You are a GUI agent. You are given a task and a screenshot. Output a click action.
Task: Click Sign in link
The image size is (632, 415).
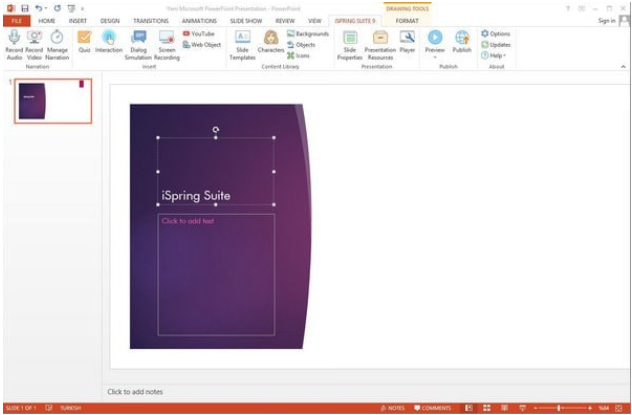click(606, 20)
